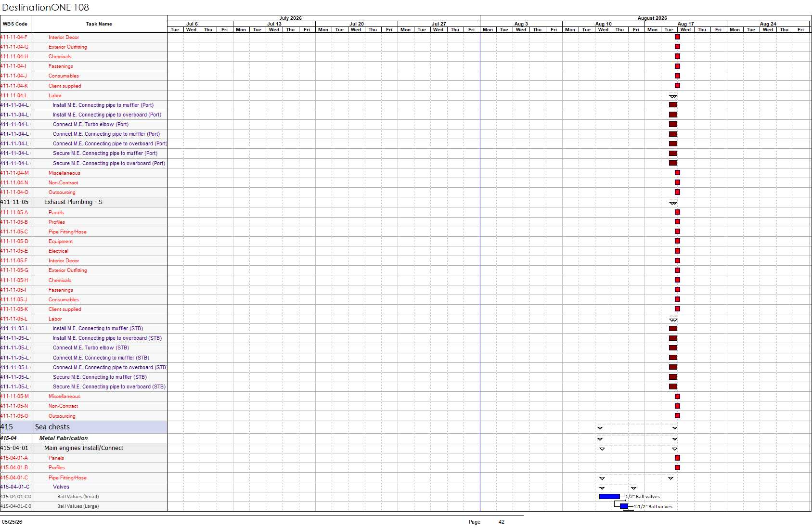Image resolution: width=812 pixels, height=528 pixels.
Task: Select the 411-11-04-J Consumables row
Action: pos(84,76)
